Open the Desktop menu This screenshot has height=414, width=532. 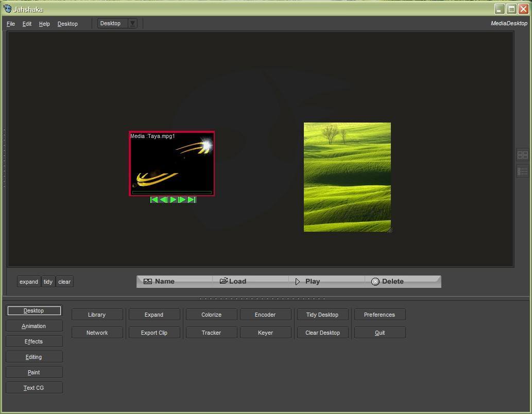pyautogui.click(x=67, y=24)
